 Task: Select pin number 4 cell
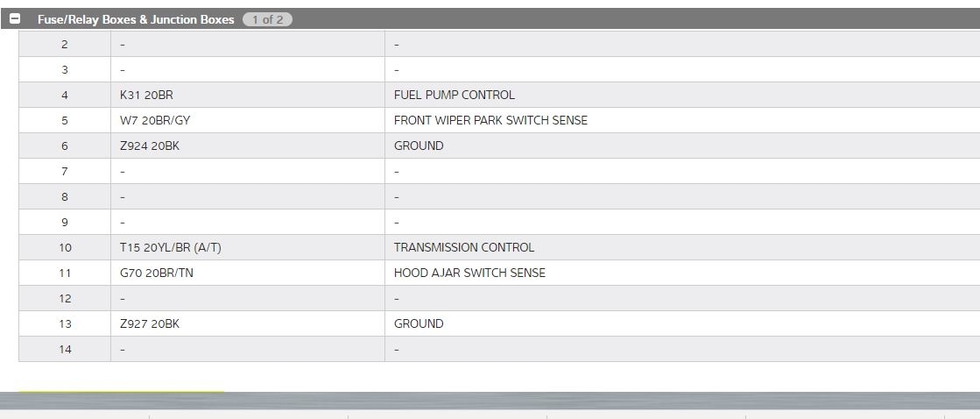pyautogui.click(x=65, y=95)
